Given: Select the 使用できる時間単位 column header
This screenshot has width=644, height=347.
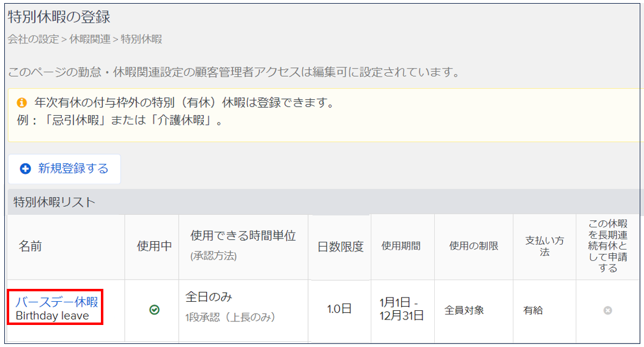Looking at the screenshot, I should click(x=243, y=236).
